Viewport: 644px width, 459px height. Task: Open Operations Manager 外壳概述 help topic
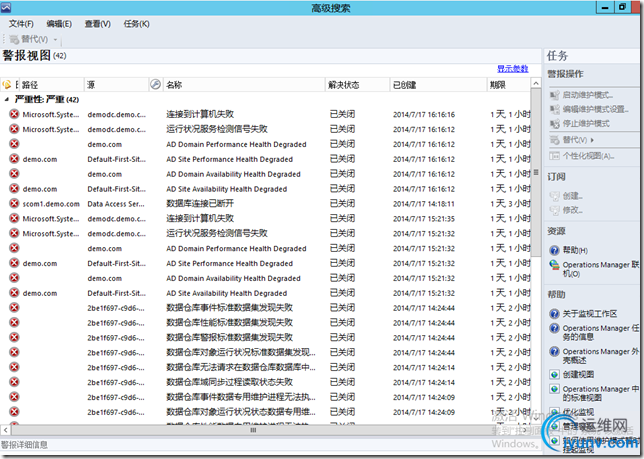coord(600,356)
